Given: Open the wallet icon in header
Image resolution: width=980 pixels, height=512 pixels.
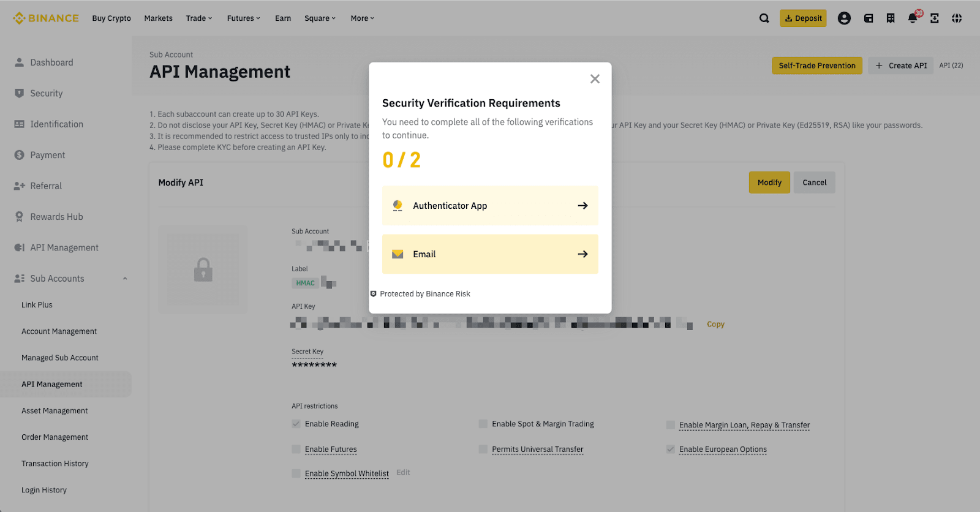Looking at the screenshot, I should coord(869,18).
